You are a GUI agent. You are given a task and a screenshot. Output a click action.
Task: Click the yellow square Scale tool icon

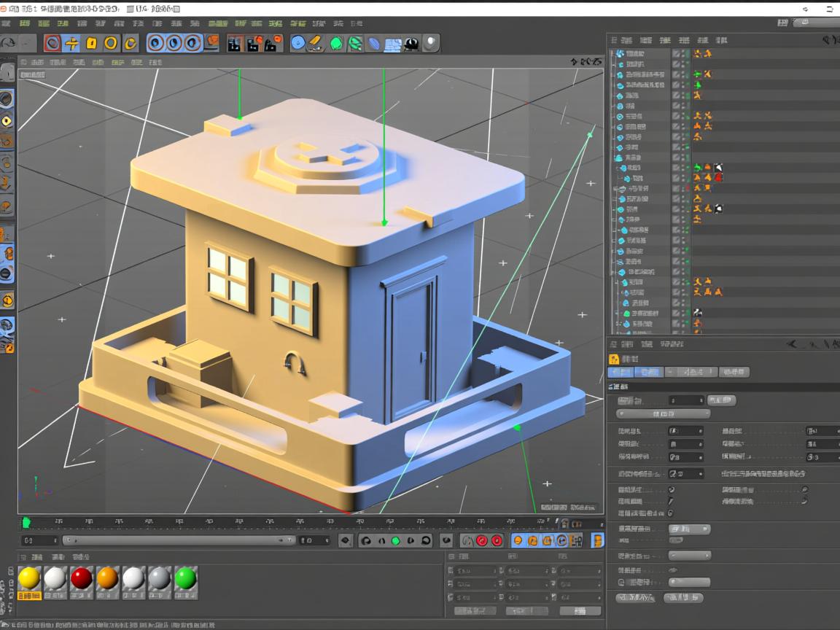[91, 43]
